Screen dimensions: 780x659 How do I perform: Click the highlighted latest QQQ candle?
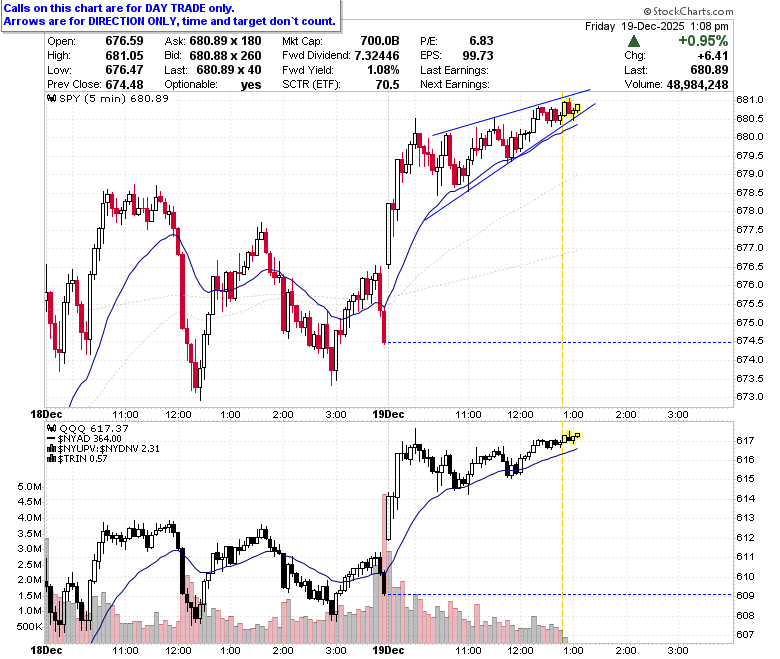tap(576, 436)
